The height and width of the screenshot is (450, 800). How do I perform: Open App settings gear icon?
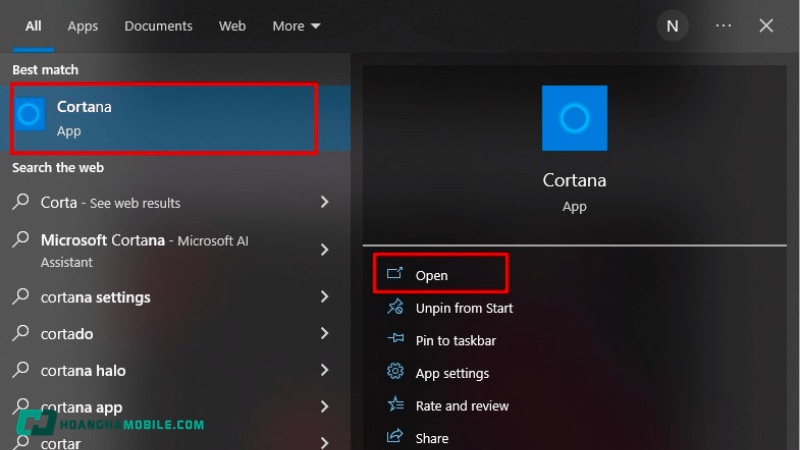click(395, 373)
